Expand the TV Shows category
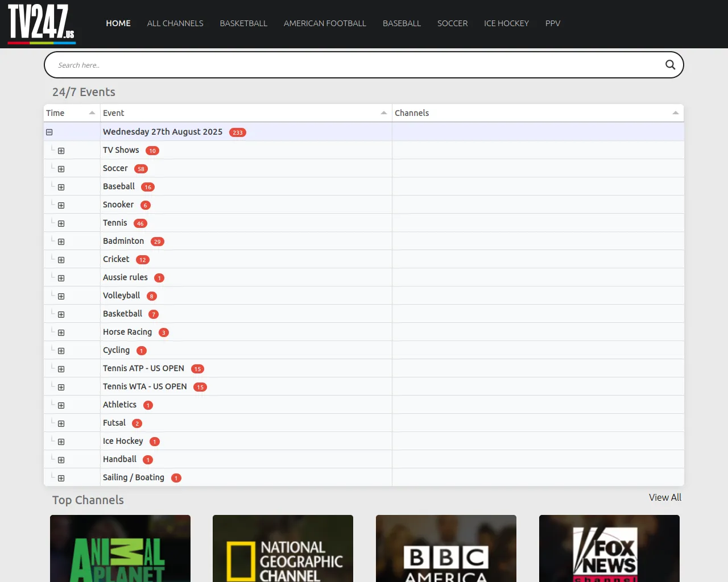The image size is (728, 582). click(x=61, y=151)
